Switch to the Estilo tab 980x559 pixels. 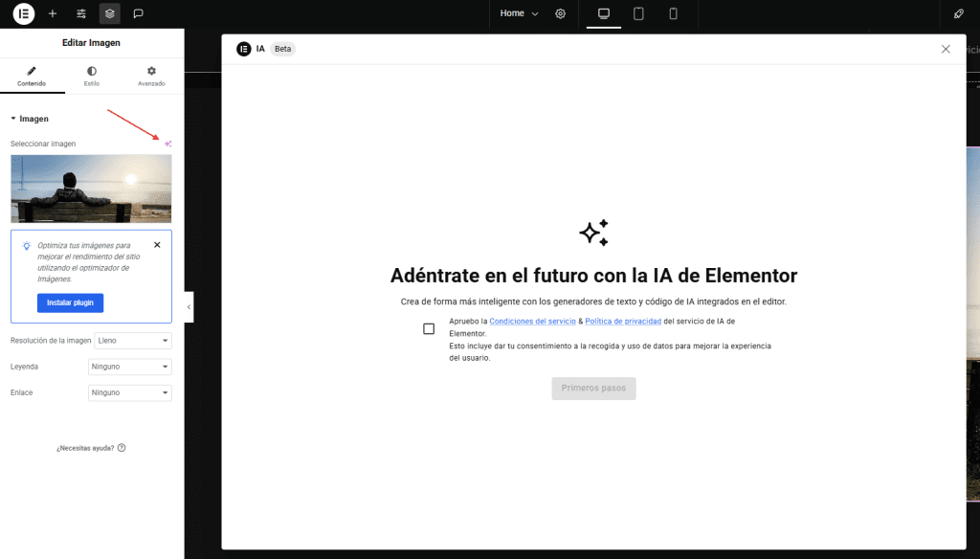[x=91, y=76]
